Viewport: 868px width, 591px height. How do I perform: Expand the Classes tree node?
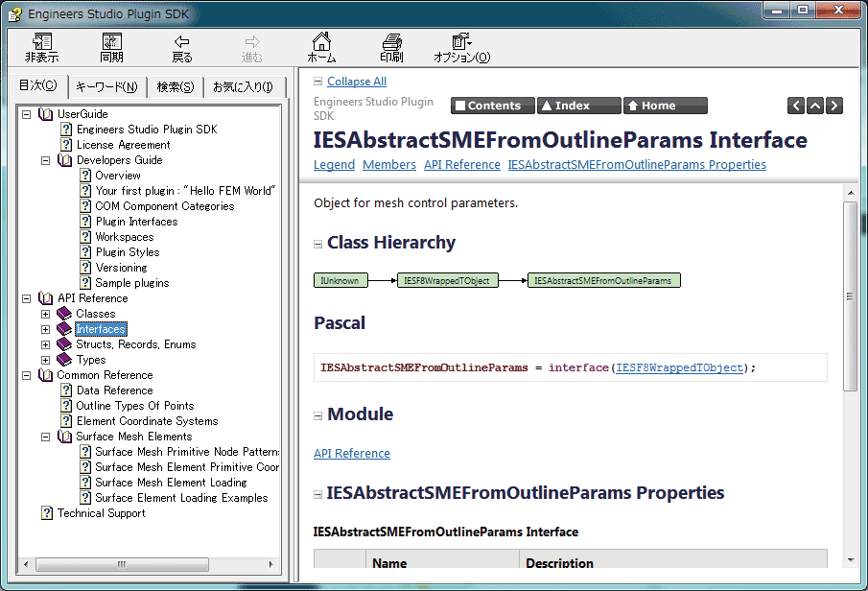point(45,314)
